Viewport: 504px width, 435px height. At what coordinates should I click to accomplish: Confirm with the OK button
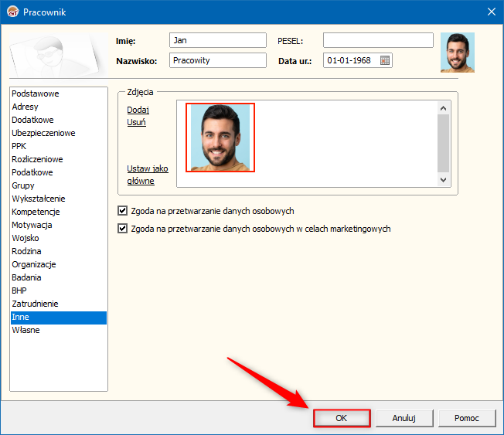[x=342, y=418]
